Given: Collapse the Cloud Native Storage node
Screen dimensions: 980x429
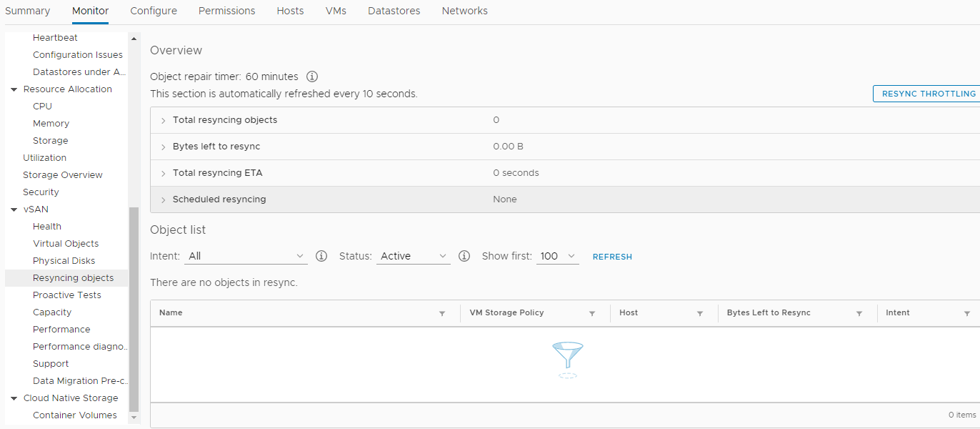Looking at the screenshot, I should tap(14, 398).
